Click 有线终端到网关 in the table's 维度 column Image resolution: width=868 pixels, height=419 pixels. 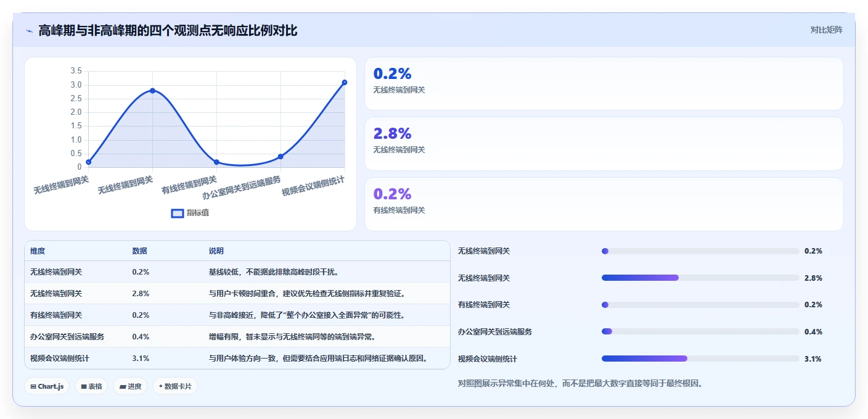click(56, 315)
